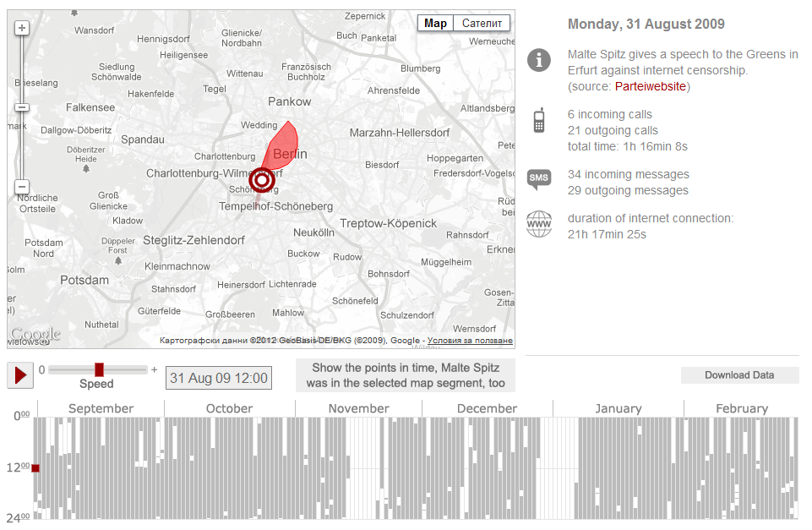Open the Google map terms link
Screen dimensions: 812x530
(x=470, y=341)
